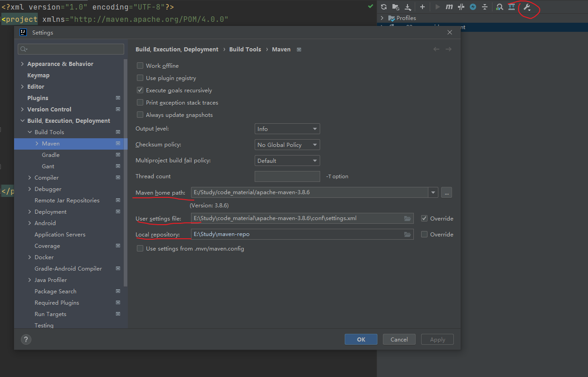The height and width of the screenshot is (377, 588).
Task: Enable Print exception stack traces
Action: (140, 103)
